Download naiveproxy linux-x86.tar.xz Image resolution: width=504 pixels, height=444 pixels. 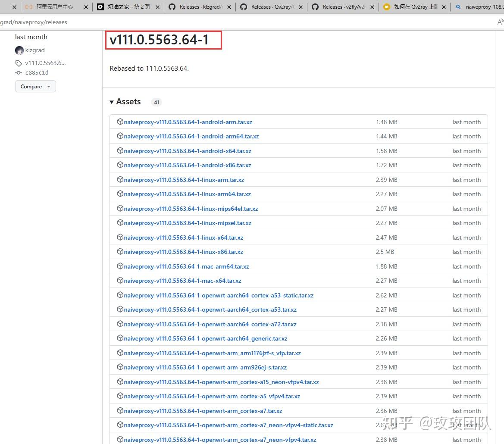tap(184, 252)
